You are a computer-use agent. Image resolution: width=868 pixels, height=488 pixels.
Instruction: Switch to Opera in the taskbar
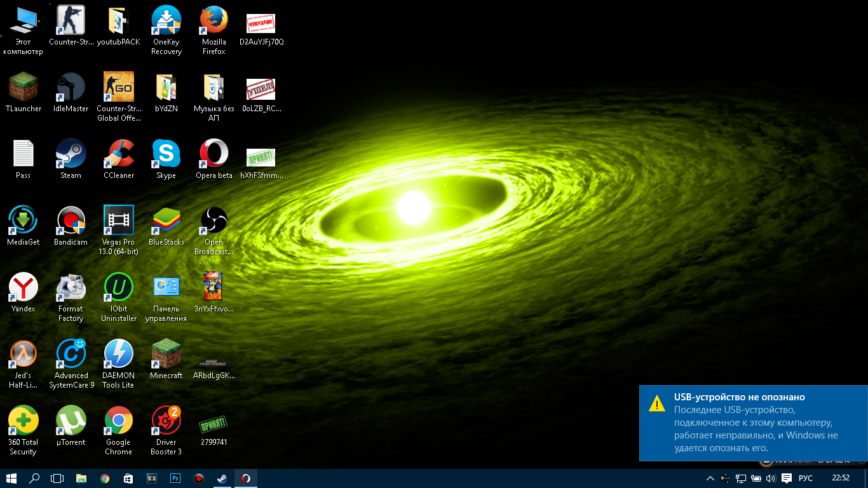point(245,478)
